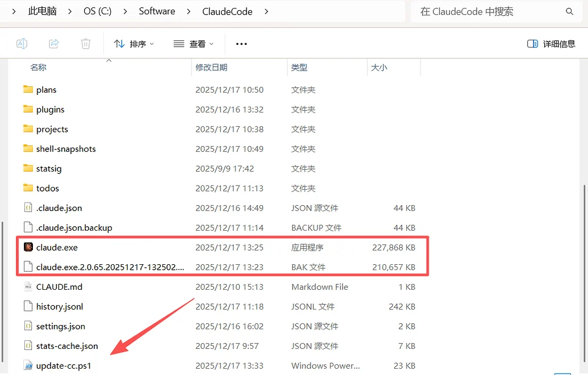Select the file name history.jsonl

[x=60, y=307]
